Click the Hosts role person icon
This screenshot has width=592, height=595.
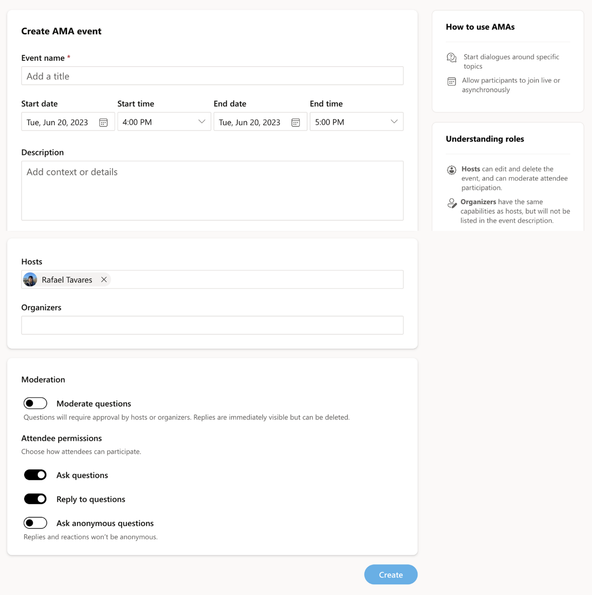click(452, 170)
